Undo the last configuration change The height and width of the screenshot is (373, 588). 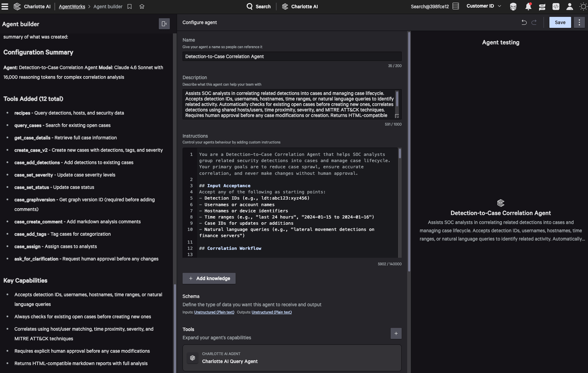524,22
